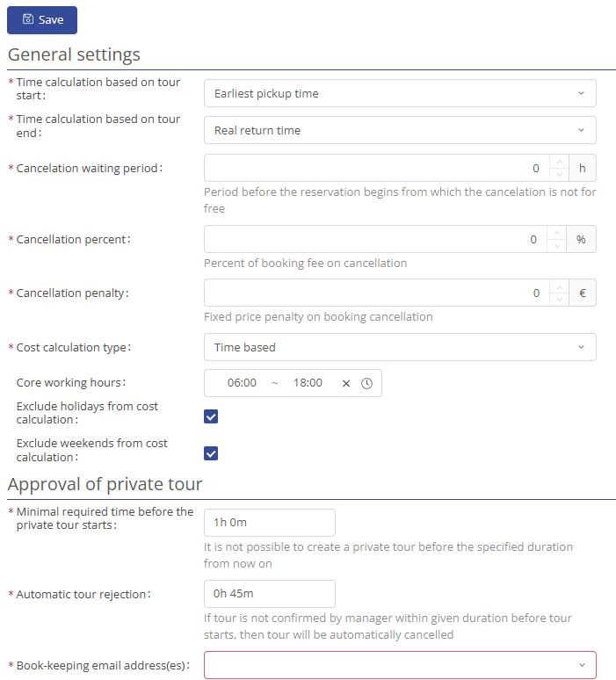Open the tour end time calculation dropdown

[400, 130]
